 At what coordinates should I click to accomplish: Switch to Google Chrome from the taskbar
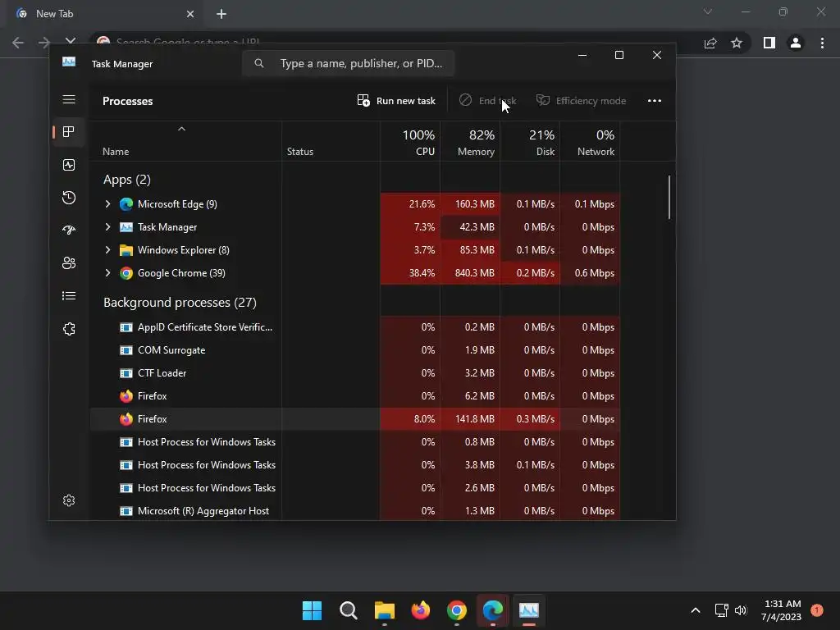tap(456, 610)
